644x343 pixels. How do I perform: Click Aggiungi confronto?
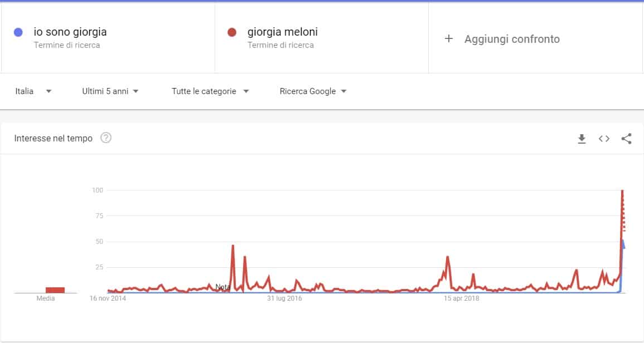(511, 39)
